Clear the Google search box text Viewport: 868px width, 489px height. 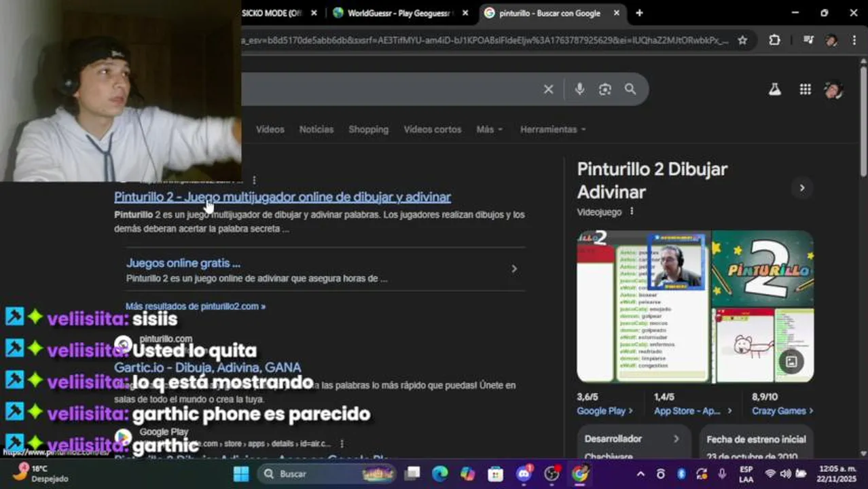click(x=548, y=89)
